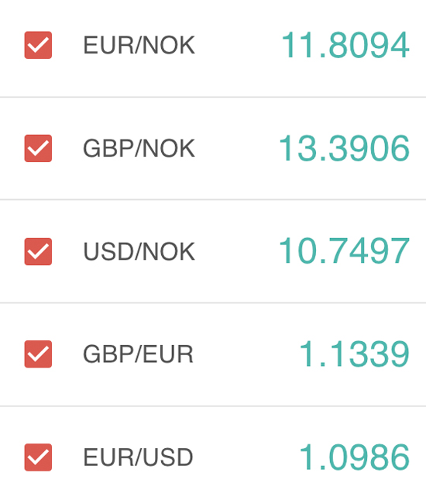Image resolution: width=426 pixels, height=504 pixels.
Task: Click empty space between USD/NOK and 10.7497
Action: click(x=237, y=251)
